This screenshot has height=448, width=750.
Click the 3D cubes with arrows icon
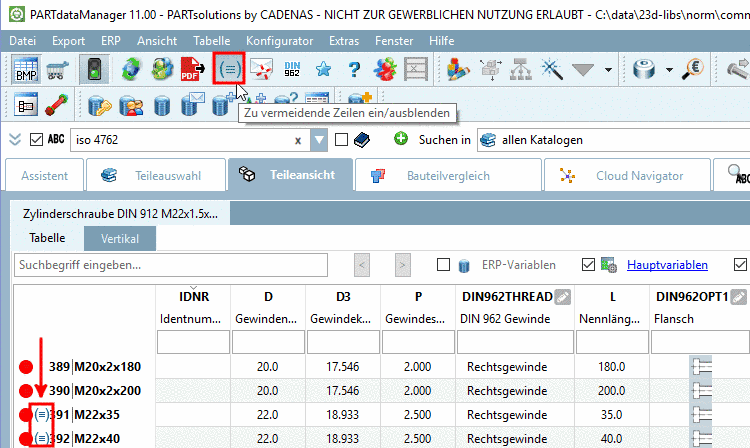pos(491,70)
